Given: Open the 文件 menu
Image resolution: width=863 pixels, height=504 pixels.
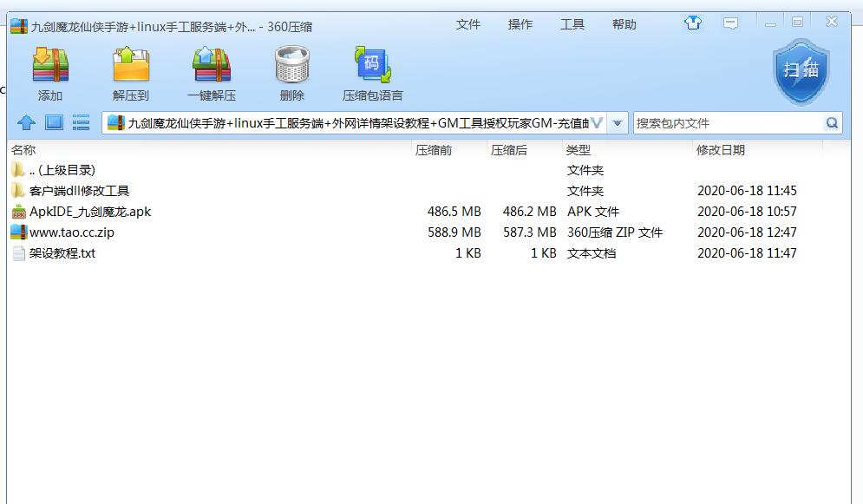Looking at the screenshot, I should 468,24.
